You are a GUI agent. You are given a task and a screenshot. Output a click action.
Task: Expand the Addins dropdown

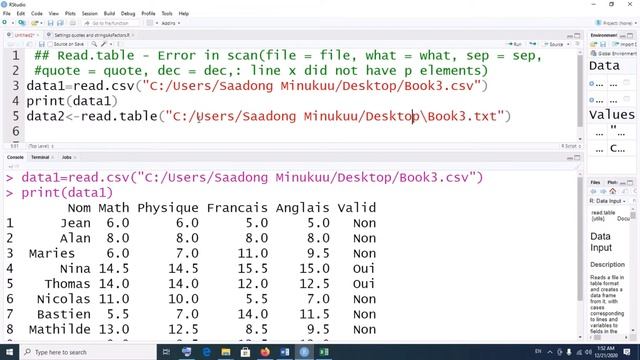click(x=171, y=23)
